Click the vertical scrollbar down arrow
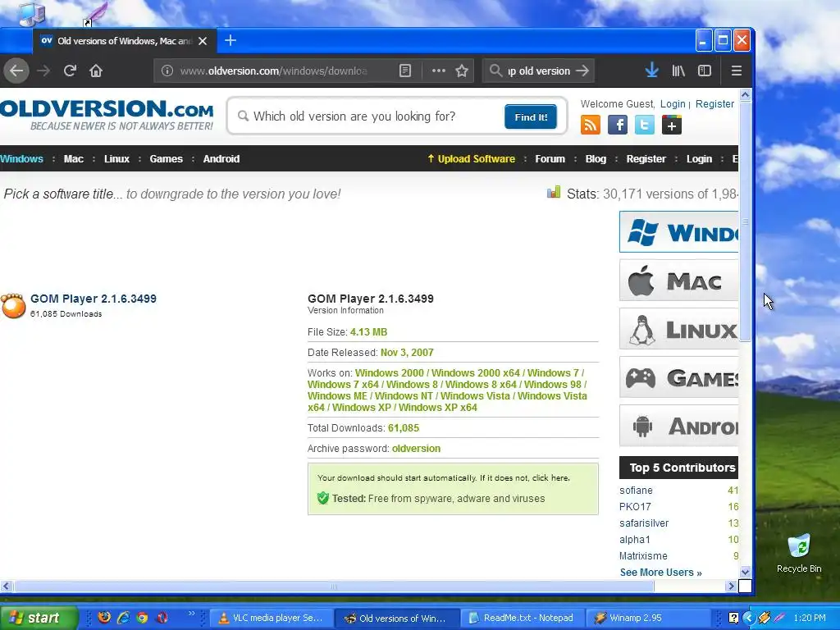This screenshot has width=840, height=630. pyautogui.click(x=745, y=572)
